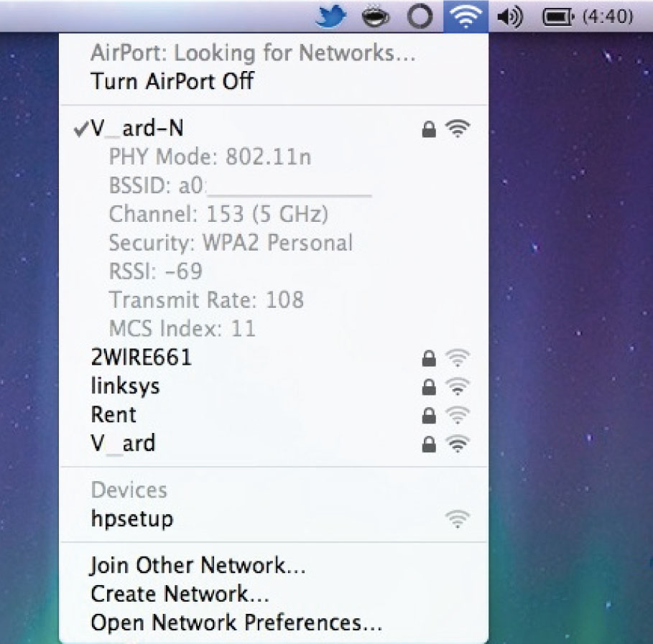Click signal icon beside linksys
Screen dimensions: 653x644
tap(458, 386)
